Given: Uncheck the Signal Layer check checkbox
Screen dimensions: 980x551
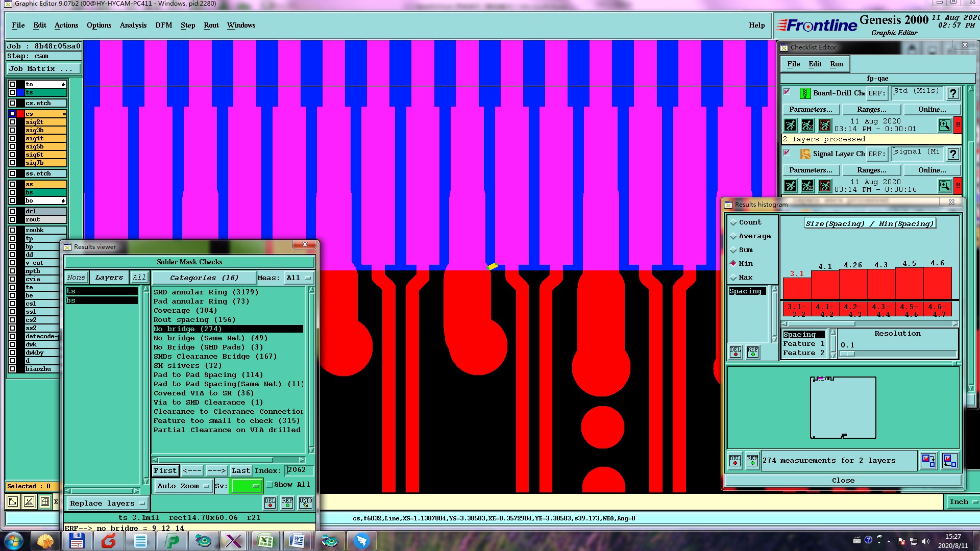Looking at the screenshot, I should (787, 153).
